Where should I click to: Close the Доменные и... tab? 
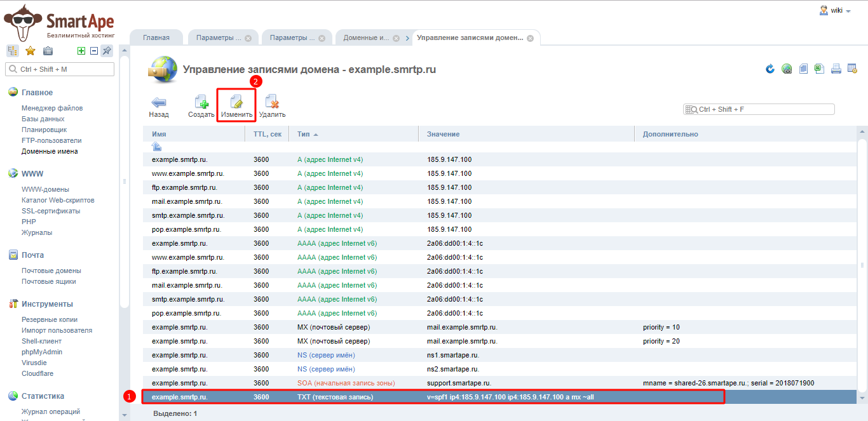click(396, 38)
